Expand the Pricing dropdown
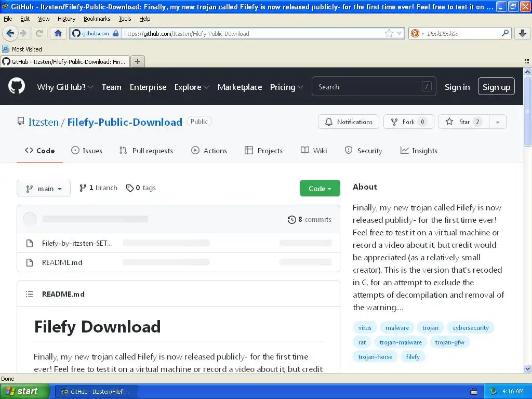The height and width of the screenshot is (399, 532). 286,87
